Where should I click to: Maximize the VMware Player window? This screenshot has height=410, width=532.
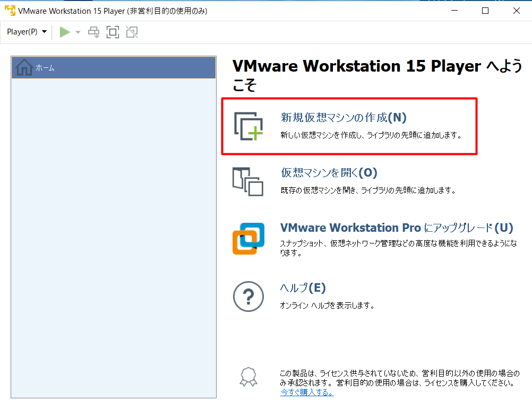[485, 11]
